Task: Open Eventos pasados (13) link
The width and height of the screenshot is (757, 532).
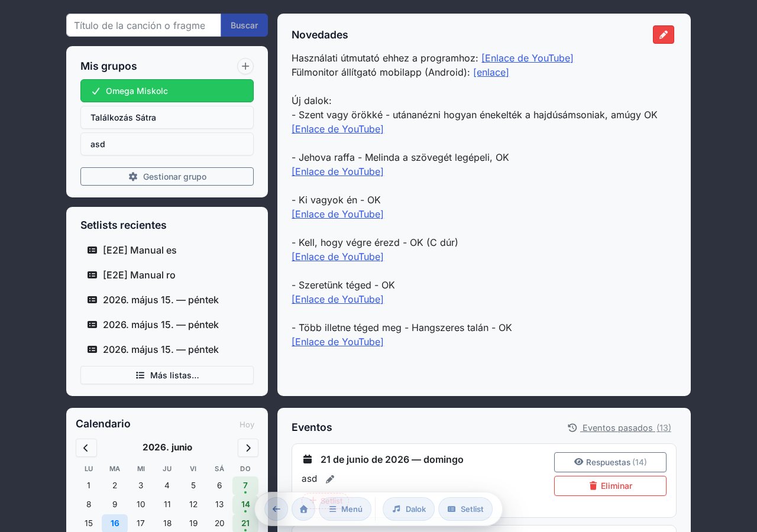Action: tap(619, 428)
